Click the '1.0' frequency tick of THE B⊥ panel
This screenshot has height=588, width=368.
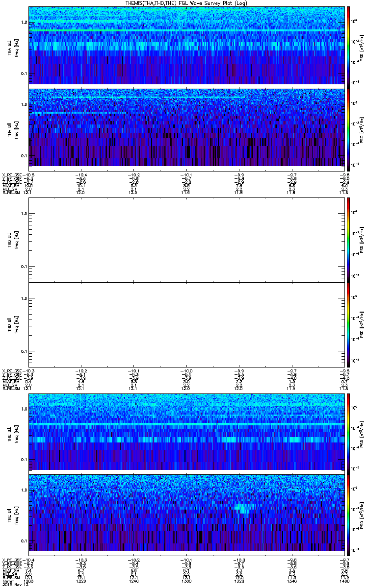point(24,409)
